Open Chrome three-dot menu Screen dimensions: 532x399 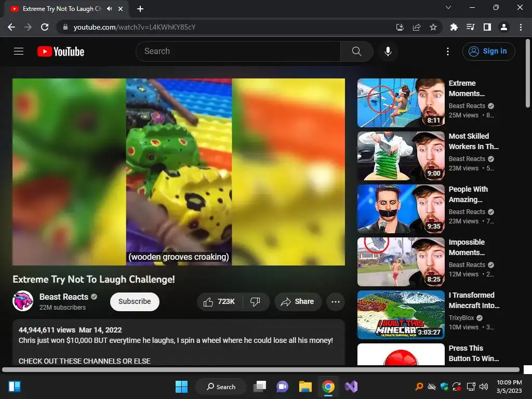[521, 27]
